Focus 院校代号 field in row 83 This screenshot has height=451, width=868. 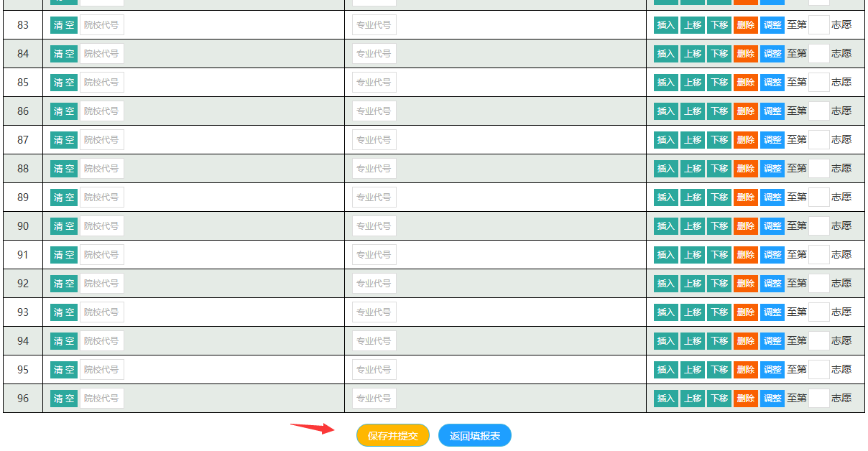[x=102, y=25]
